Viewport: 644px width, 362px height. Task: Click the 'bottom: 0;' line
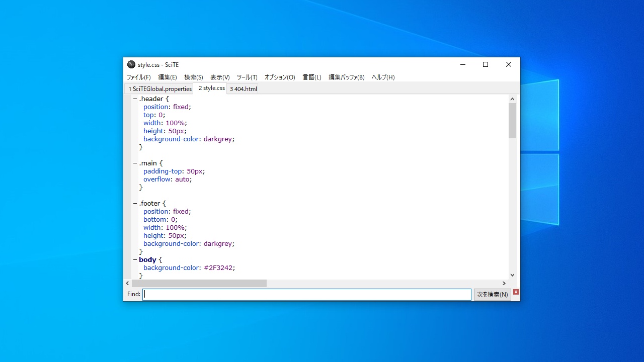tap(160, 220)
